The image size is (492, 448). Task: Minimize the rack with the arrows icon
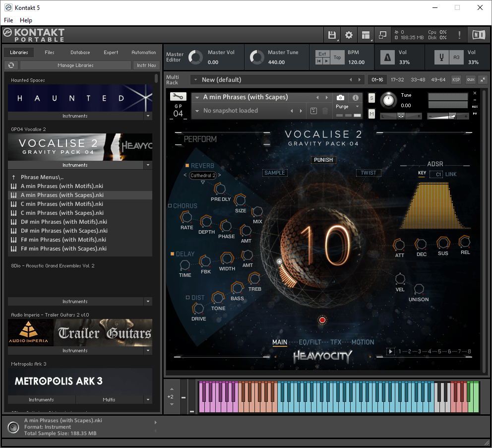tap(483, 80)
